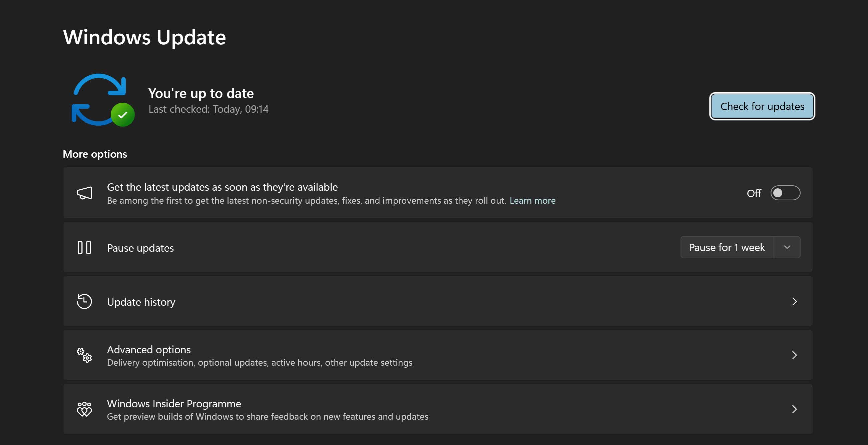Image resolution: width=868 pixels, height=445 pixels.
Task: Click the pause icon beside Pause updates
Action: (84, 247)
